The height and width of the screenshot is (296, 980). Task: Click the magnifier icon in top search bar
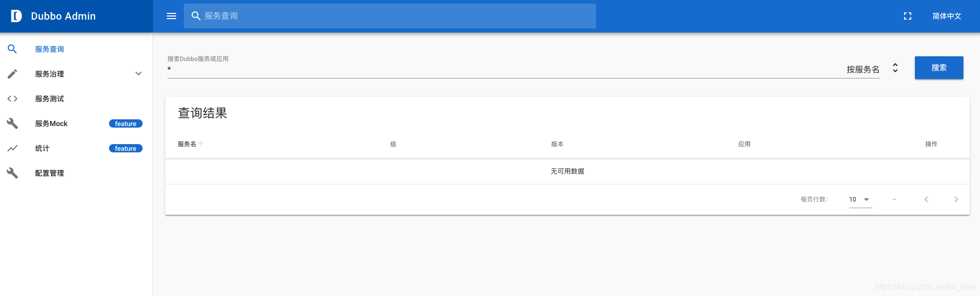196,16
